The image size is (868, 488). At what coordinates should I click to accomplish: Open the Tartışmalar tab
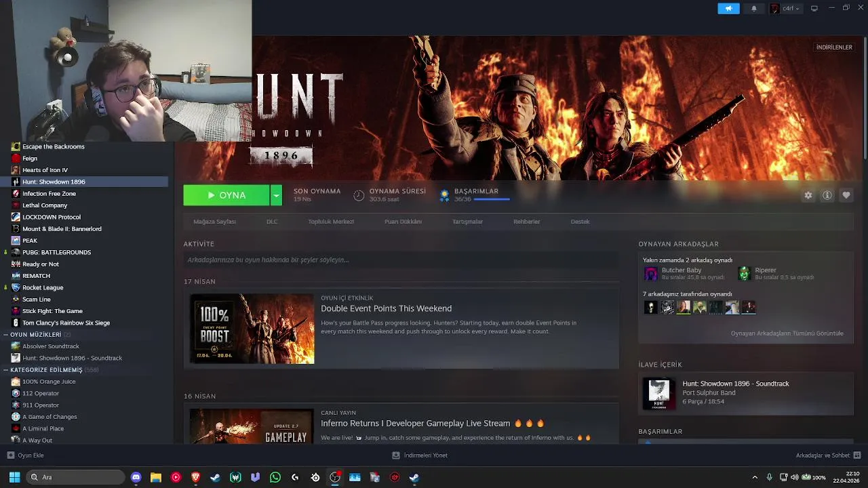click(x=467, y=222)
